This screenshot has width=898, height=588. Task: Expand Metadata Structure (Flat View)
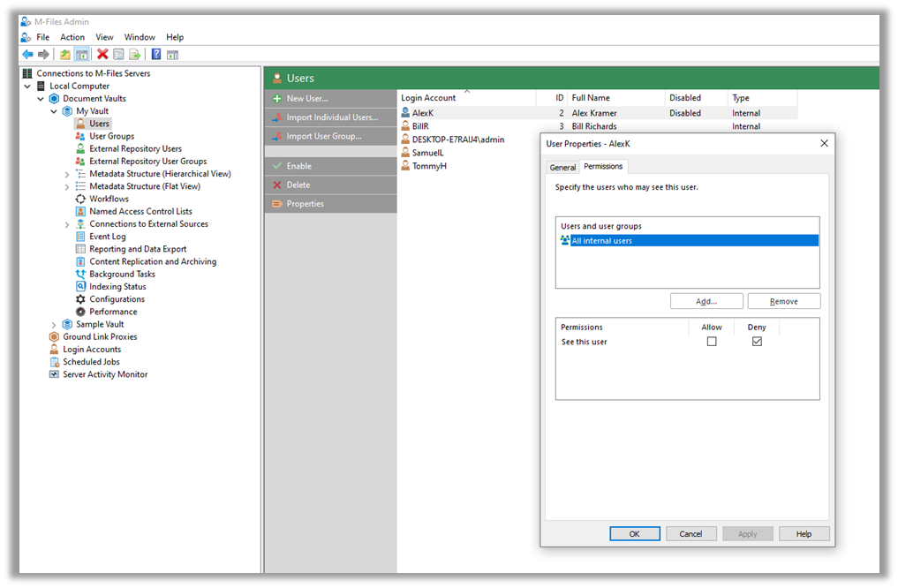pyautogui.click(x=67, y=186)
